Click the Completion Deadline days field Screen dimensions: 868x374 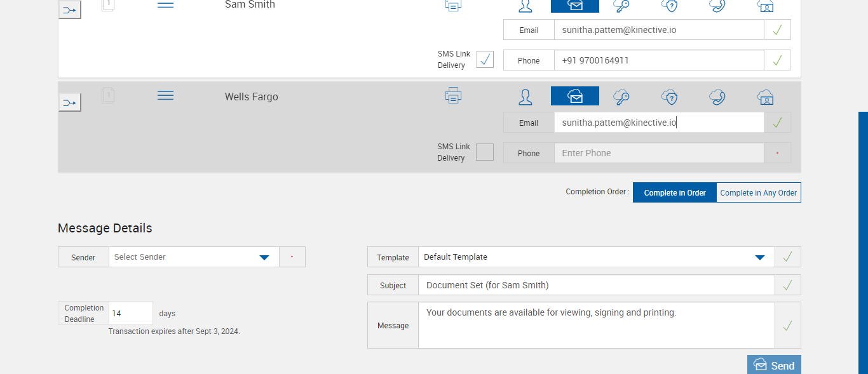pyautogui.click(x=131, y=314)
